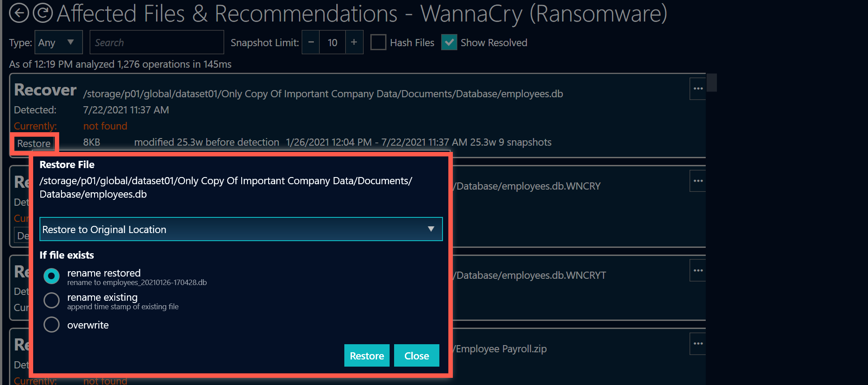Click the highlighted Restore button under employees.db

34,143
